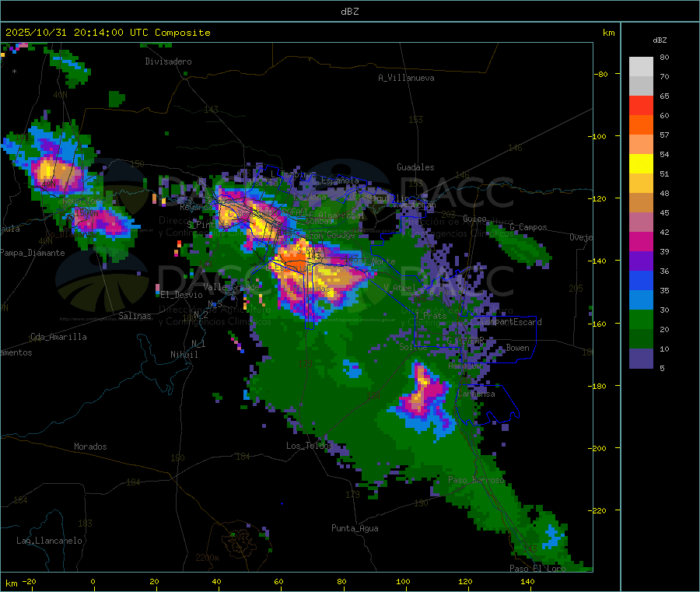Click the light orange 54-57 dBZ legend swatch

click(x=641, y=145)
